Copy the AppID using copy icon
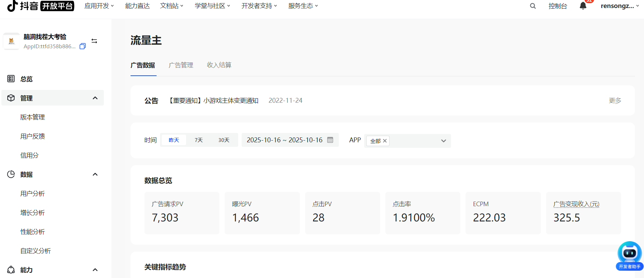 [x=83, y=46]
